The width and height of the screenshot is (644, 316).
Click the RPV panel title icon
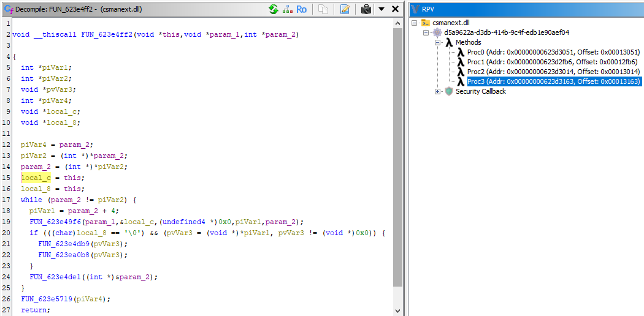point(415,9)
